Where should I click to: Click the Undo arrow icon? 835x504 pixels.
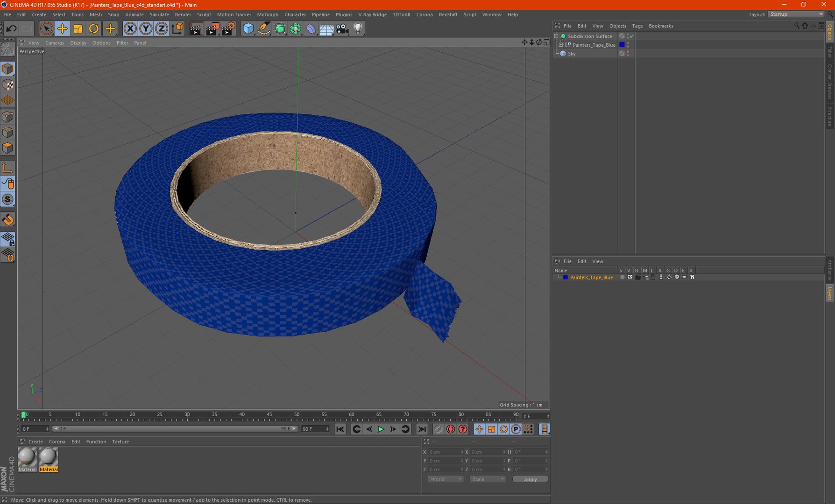point(11,28)
